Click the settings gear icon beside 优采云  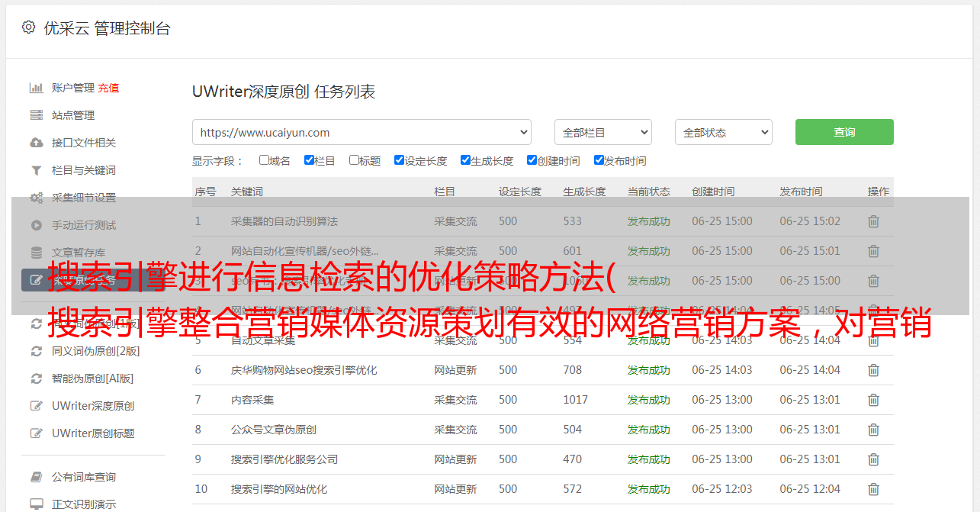pos(28,27)
